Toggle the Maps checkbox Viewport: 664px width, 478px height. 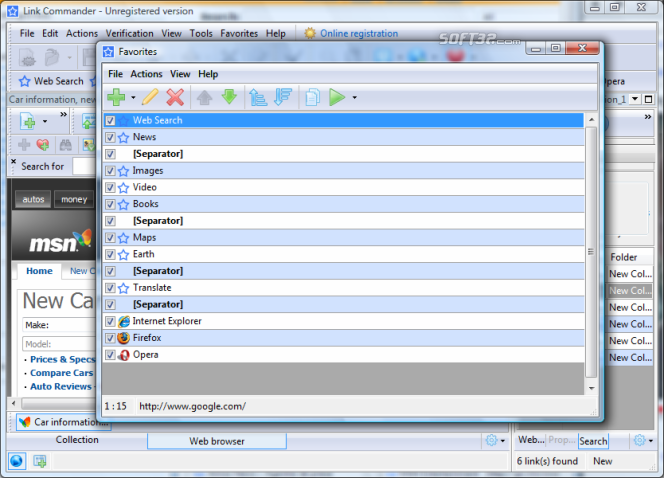[110, 238]
